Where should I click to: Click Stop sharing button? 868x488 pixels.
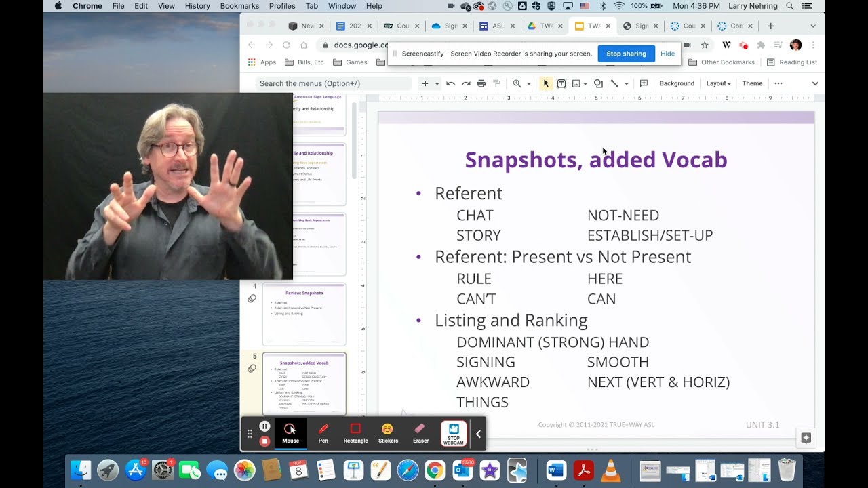pos(626,54)
